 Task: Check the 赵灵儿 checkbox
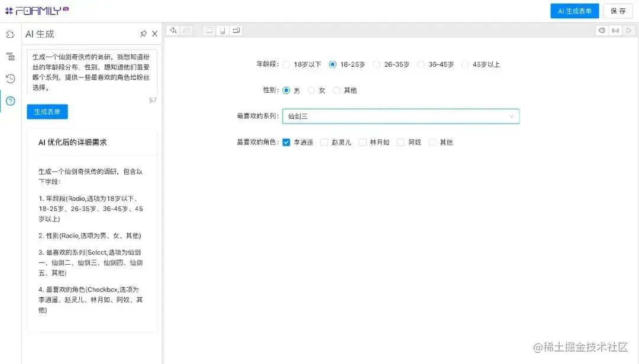pyautogui.click(x=324, y=142)
